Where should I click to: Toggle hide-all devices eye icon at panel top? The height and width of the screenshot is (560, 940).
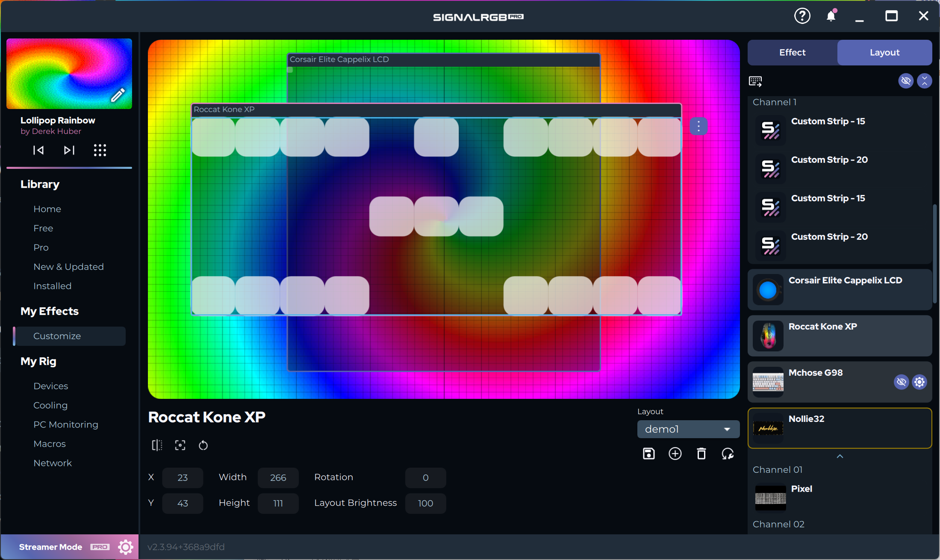point(906,81)
